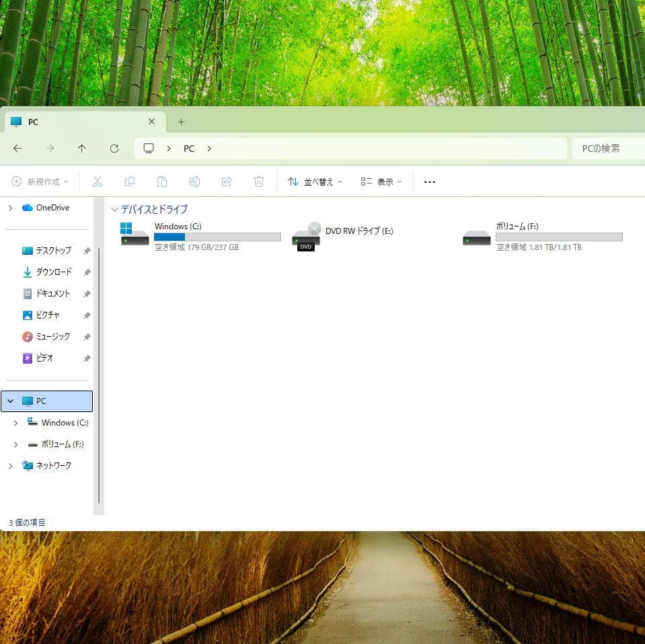The image size is (645, 644).
Task: Select the Cut icon in the toolbar
Action: point(98,182)
